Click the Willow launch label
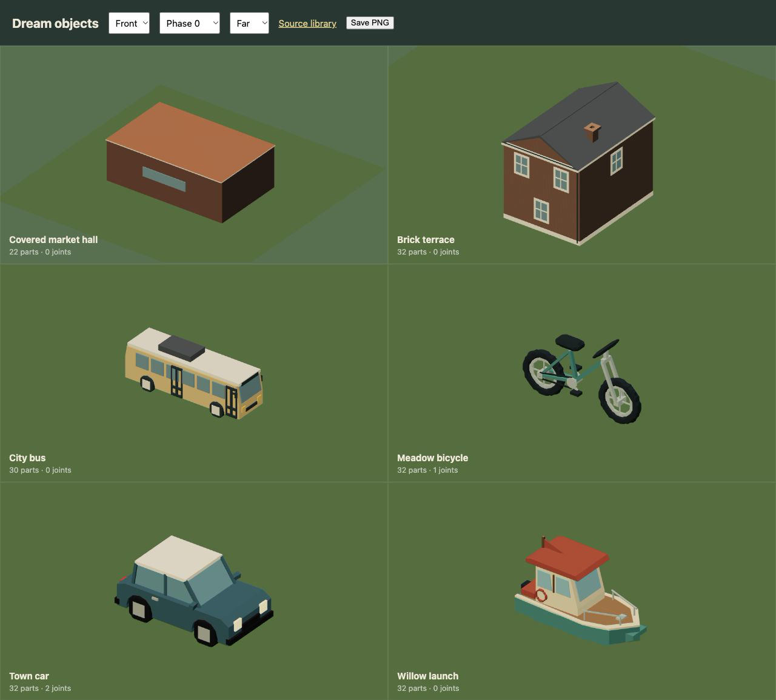This screenshot has height=700, width=776. pos(427,676)
